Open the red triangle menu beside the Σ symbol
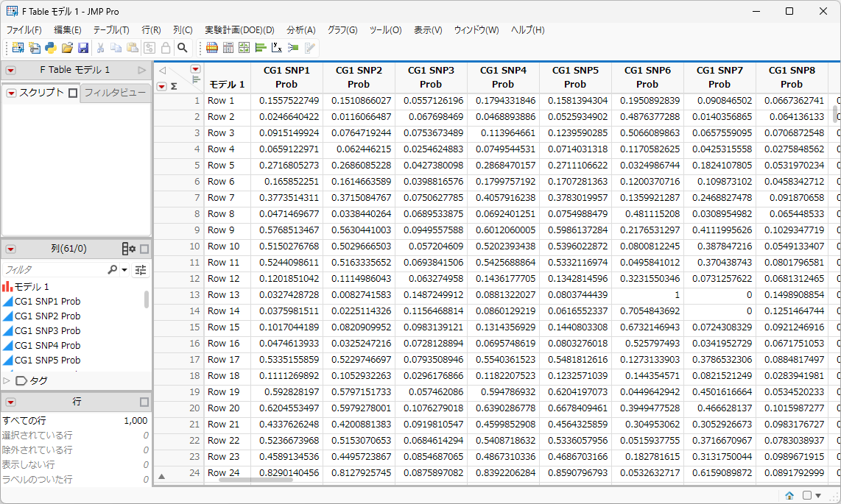This screenshot has height=504, width=841. click(x=161, y=85)
